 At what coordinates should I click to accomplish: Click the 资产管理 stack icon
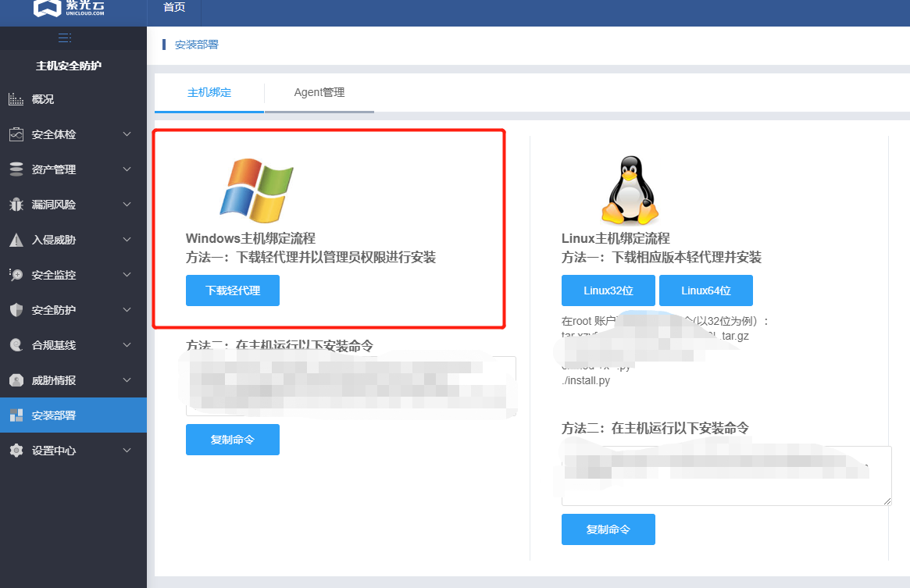pos(16,169)
